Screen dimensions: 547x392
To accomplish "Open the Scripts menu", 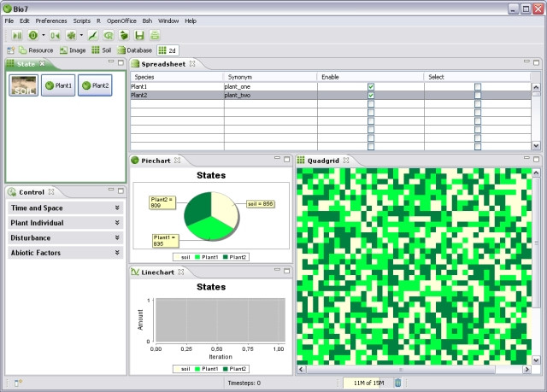I will pos(82,20).
